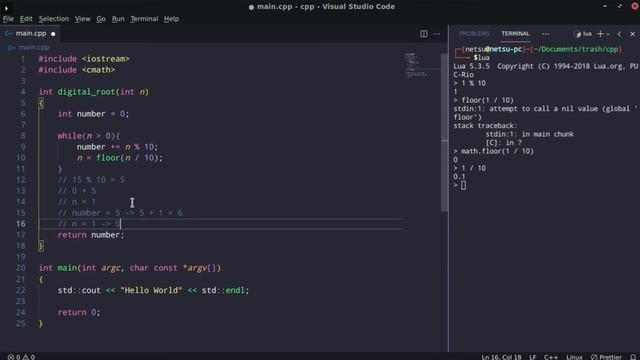Click the VS Code window title icon
640x360 pixels.
(x=6, y=7)
